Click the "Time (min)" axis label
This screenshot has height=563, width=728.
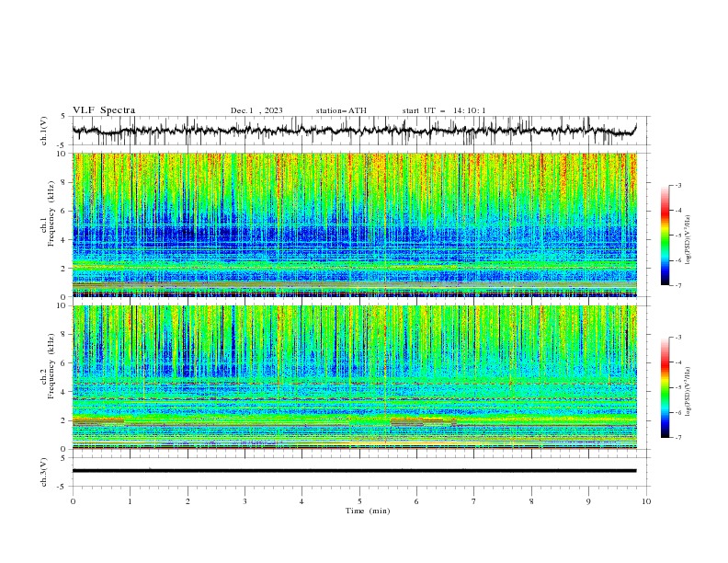[368, 511]
